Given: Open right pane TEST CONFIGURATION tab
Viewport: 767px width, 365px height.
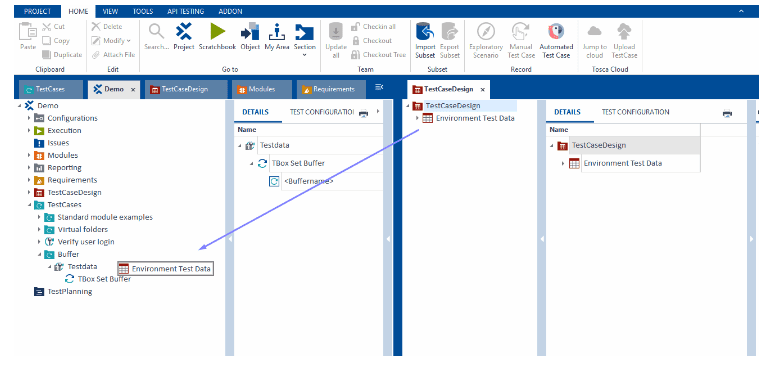Looking at the screenshot, I should [x=635, y=112].
